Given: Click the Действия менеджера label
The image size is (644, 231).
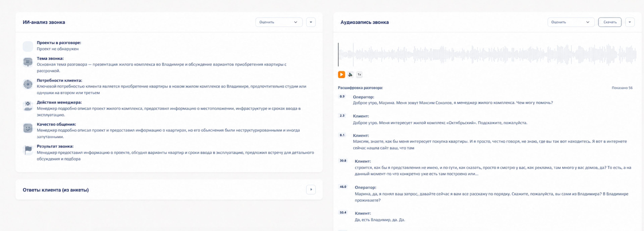Looking at the screenshot, I should click(59, 102).
